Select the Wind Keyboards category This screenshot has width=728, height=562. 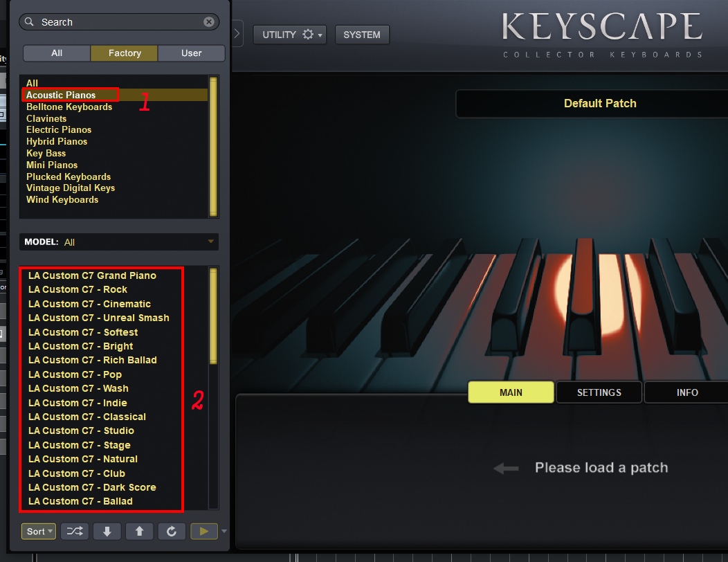(x=62, y=199)
